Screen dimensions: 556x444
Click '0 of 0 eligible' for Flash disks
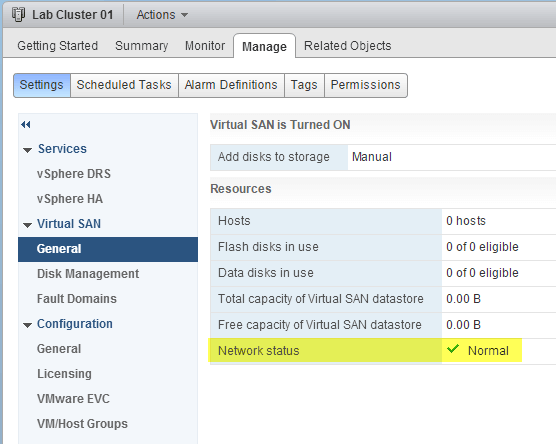pos(482,247)
